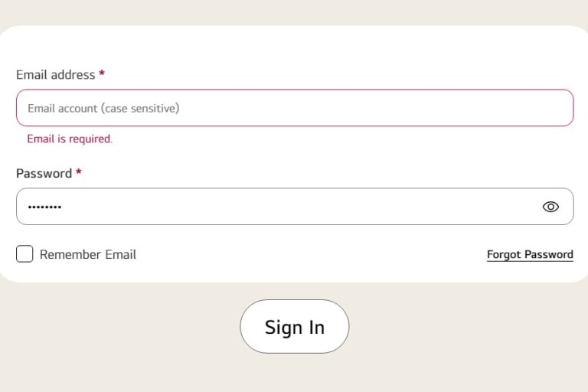The width and height of the screenshot is (588, 392).
Task: Click the eye icon in the Password field
Action: point(550,207)
